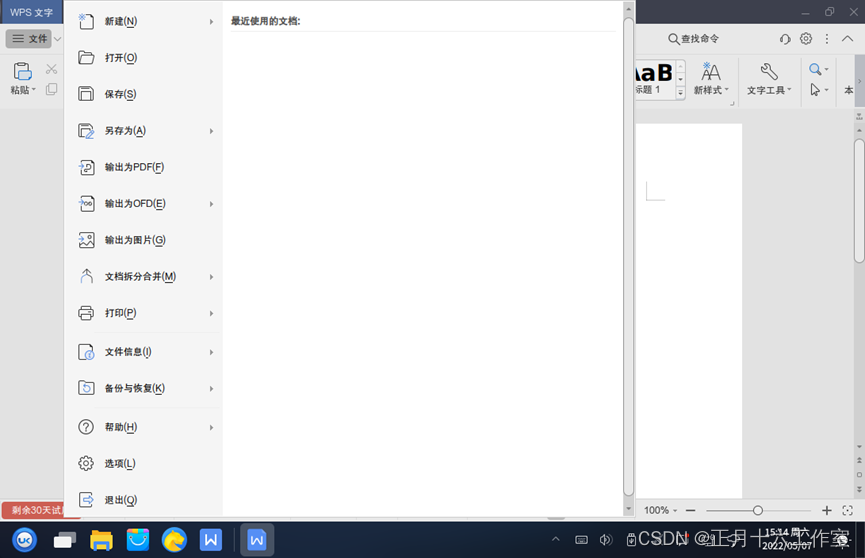865x558 pixels.
Task: Click the customer service headset icon
Action: (785, 39)
